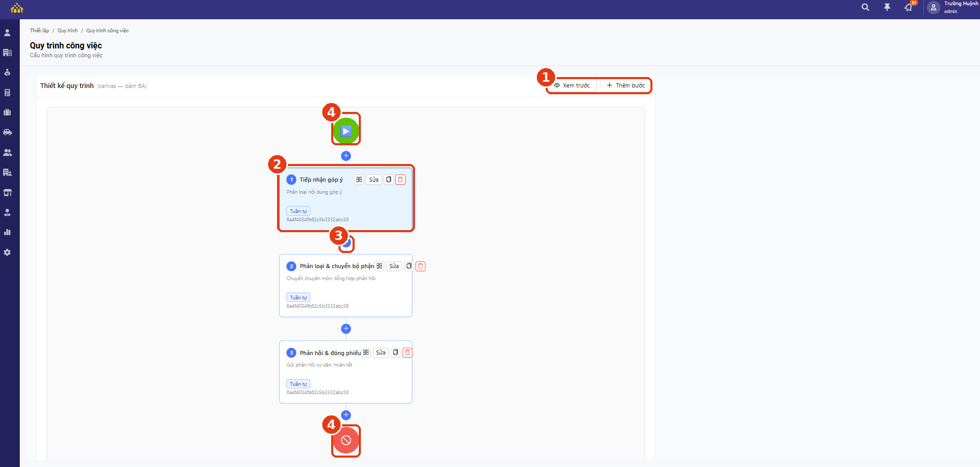Add a step after Phân loại & chuyển bộ phận
This screenshot has height=467, width=980.
click(346, 329)
